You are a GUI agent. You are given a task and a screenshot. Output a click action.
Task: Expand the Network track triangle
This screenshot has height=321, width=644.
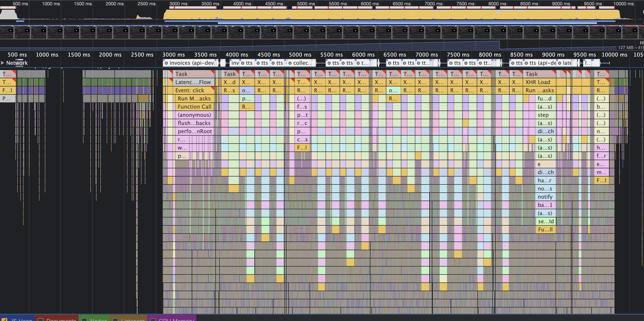tap(2, 63)
